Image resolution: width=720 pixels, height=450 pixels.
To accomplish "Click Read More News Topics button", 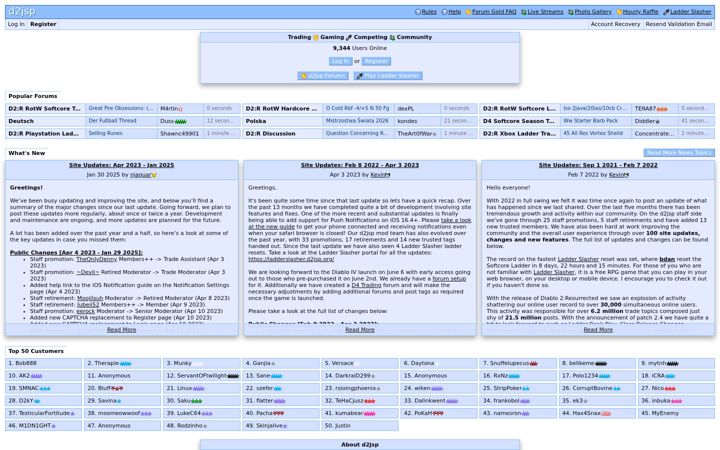I will (x=679, y=152).
